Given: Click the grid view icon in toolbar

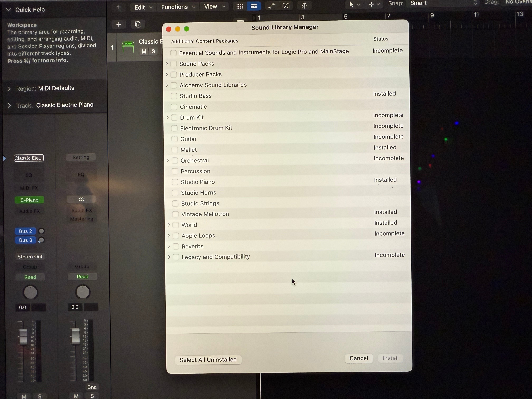Looking at the screenshot, I should (x=239, y=6).
